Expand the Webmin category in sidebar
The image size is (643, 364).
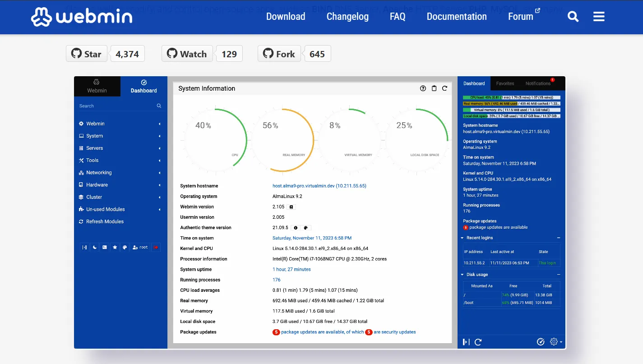click(120, 124)
